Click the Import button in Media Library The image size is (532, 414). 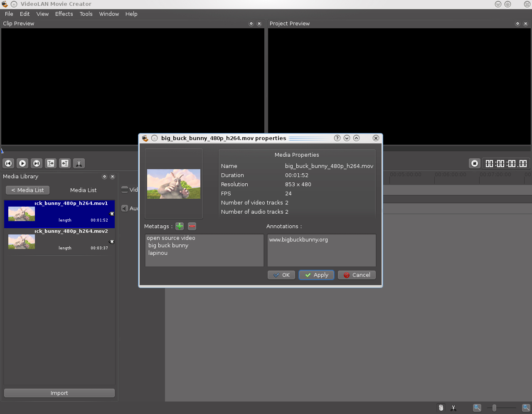point(59,393)
